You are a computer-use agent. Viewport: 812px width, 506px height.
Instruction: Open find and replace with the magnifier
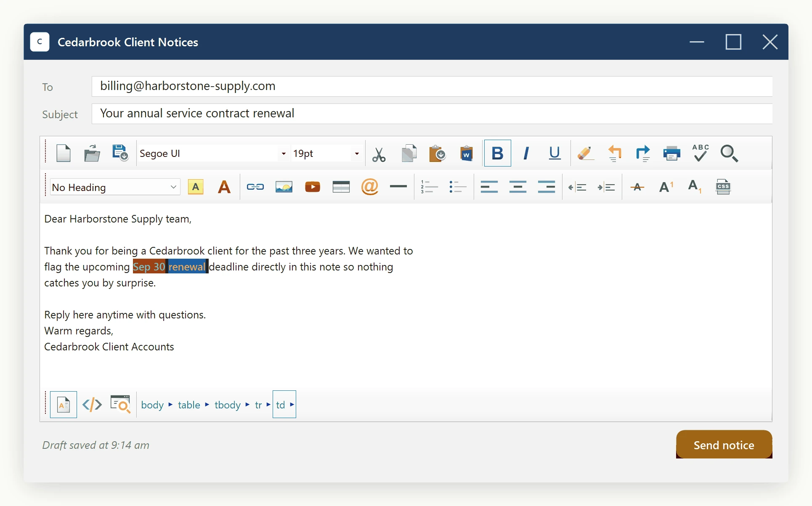pos(729,154)
